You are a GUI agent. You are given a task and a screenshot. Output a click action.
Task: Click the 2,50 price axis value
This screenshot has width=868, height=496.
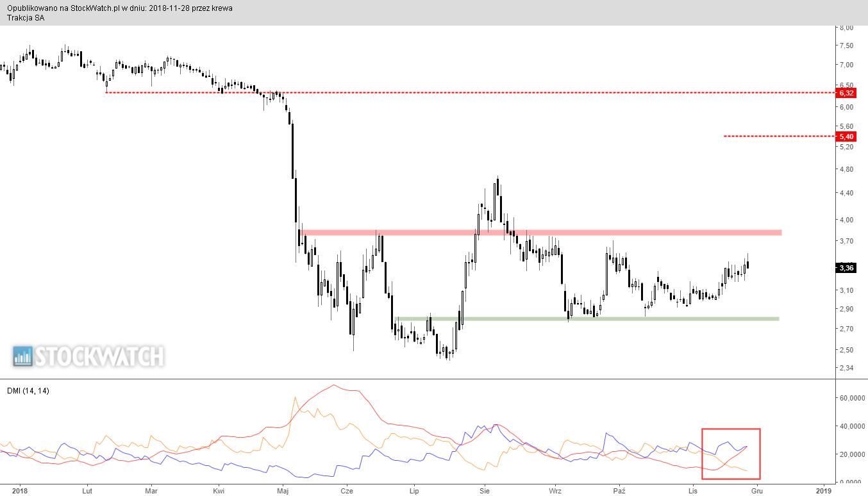(x=846, y=350)
